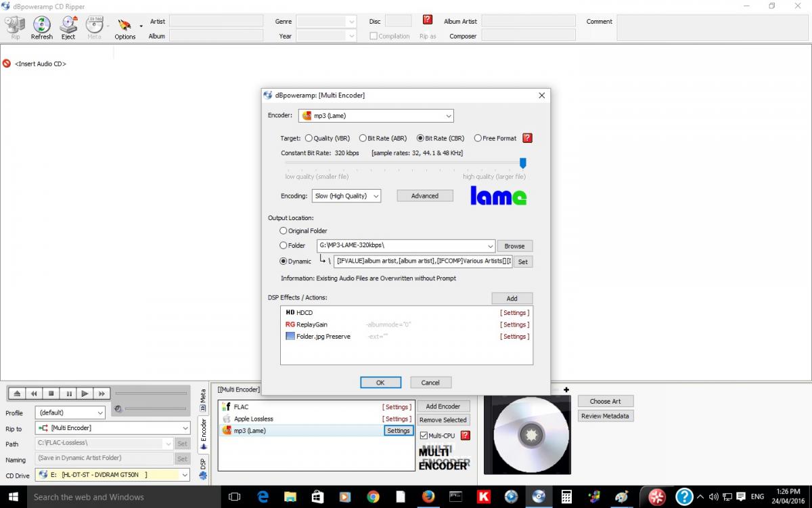Click the red help icon next to Multi-CPU
812x508 pixels.
tap(465, 436)
